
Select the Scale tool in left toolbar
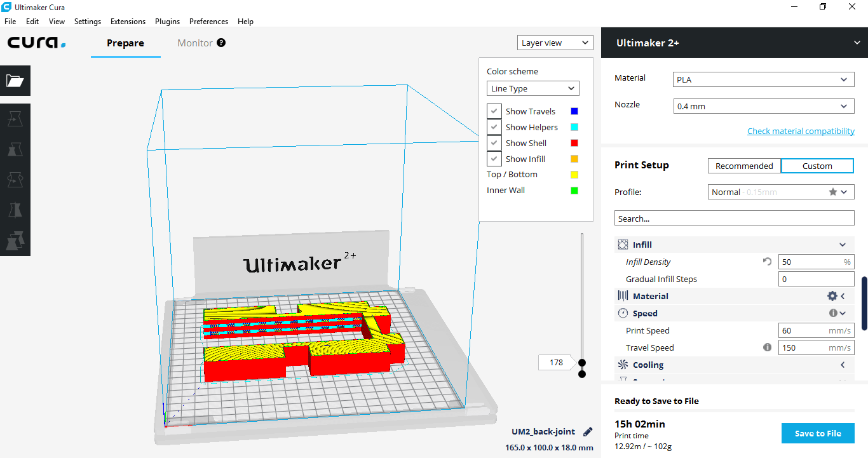(15, 150)
